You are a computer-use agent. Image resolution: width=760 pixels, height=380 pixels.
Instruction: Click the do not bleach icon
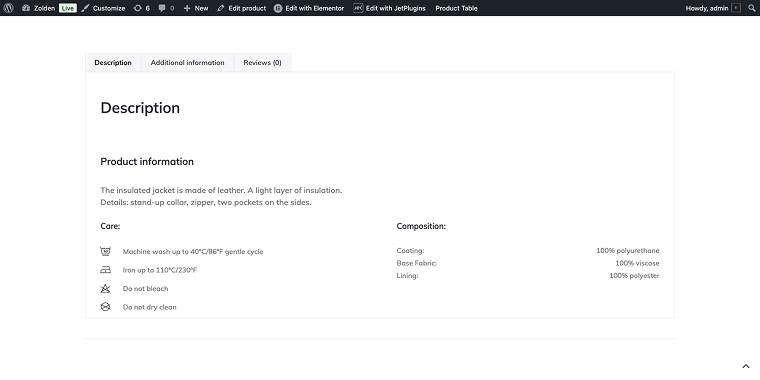[105, 288]
